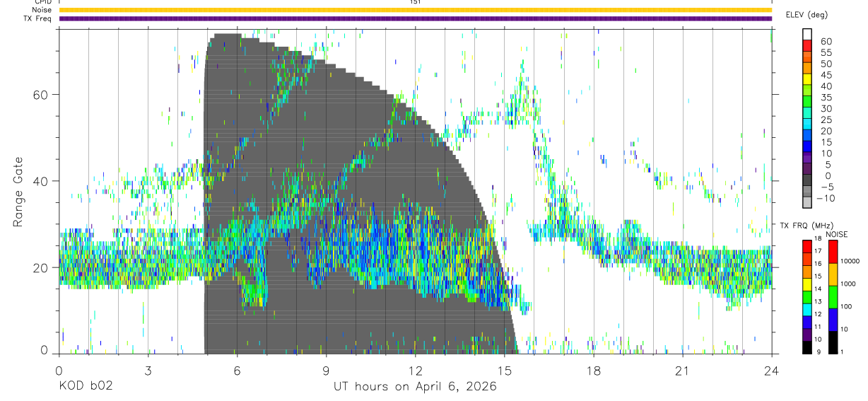Screen dimensions: 868x401
Task: Click the 'TX Freq' row label at top left
Action: [x=38, y=18]
